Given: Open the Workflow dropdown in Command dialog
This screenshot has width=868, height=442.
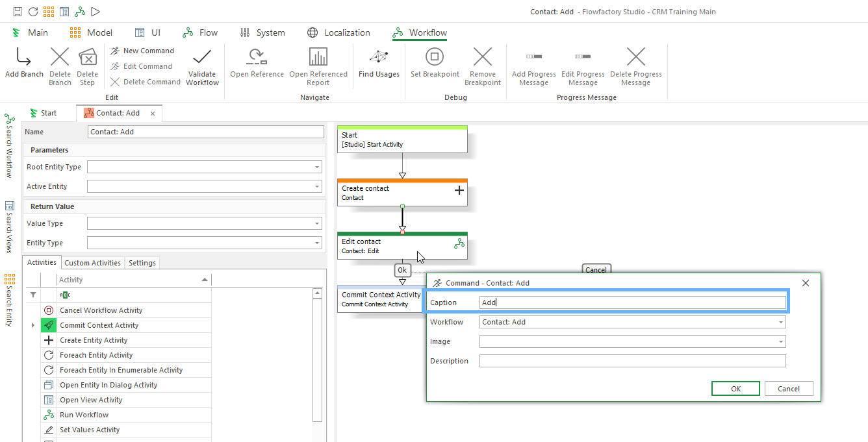Looking at the screenshot, I should point(780,322).
